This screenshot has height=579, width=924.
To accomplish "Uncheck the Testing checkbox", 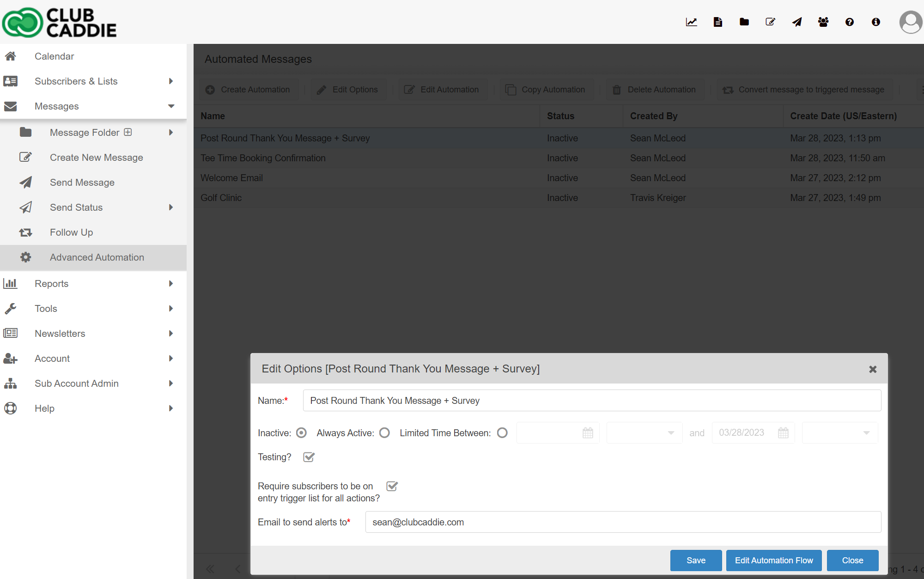I will (x=309, y=457).
